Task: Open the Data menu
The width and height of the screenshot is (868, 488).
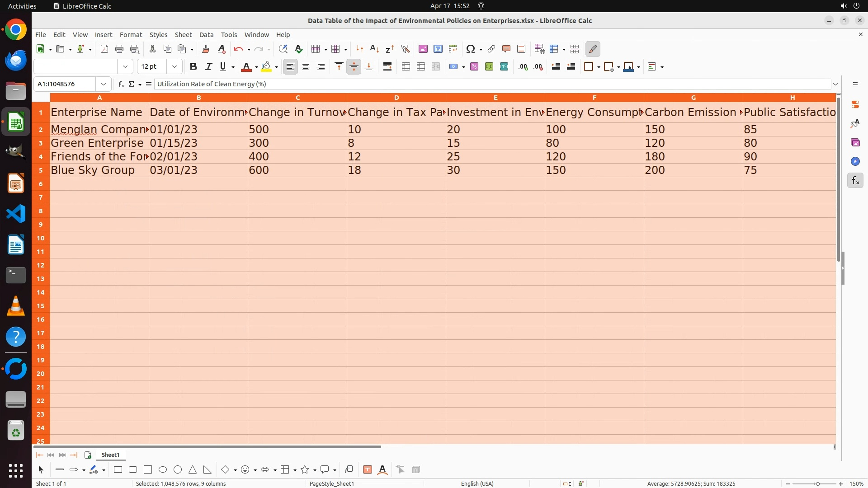Action: (206, 34)
